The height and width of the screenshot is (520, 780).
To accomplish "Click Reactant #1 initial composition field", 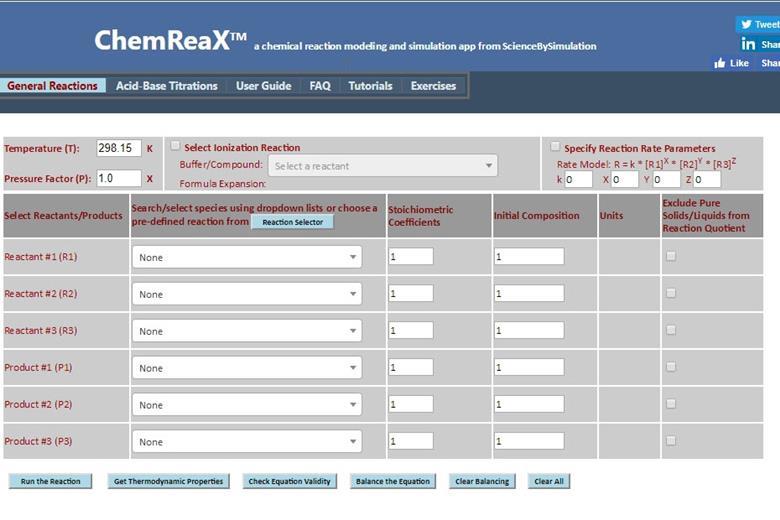I will tap(529, 256).
